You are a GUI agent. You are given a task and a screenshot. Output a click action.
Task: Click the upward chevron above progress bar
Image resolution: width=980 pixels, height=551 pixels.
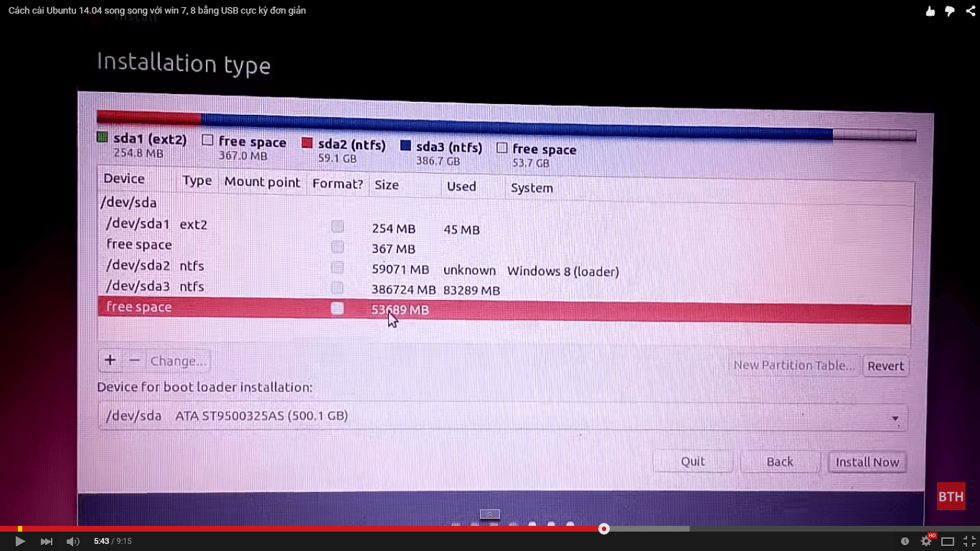point(489,514)
